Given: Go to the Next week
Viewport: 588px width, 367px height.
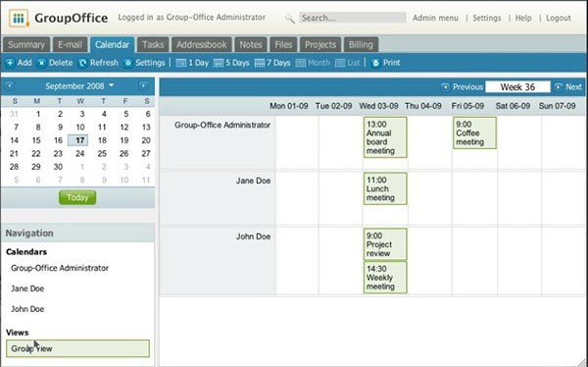Looking at the screenshot, I should tap(568, 87).
